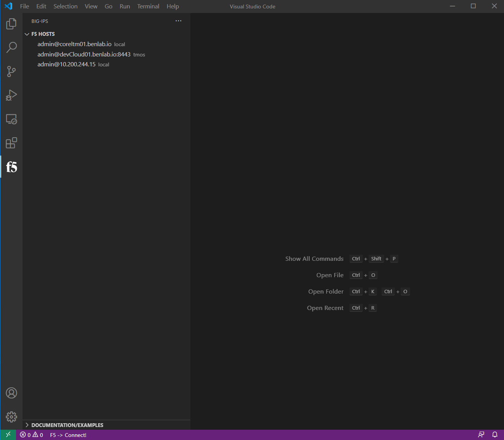The width and height of the screenshot is (504, 440).
Task: Open BIG-IPS panel more actions ellipsis
Action: pos(178,21)
